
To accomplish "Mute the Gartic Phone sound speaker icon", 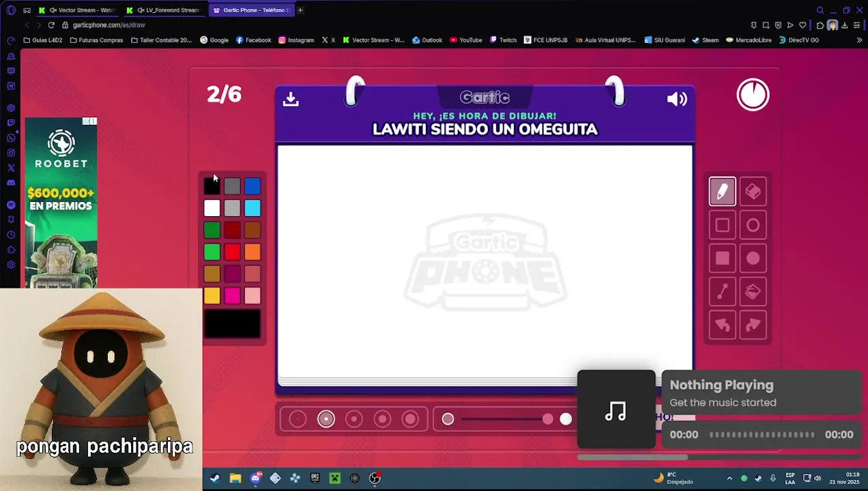I will [676, 100].
